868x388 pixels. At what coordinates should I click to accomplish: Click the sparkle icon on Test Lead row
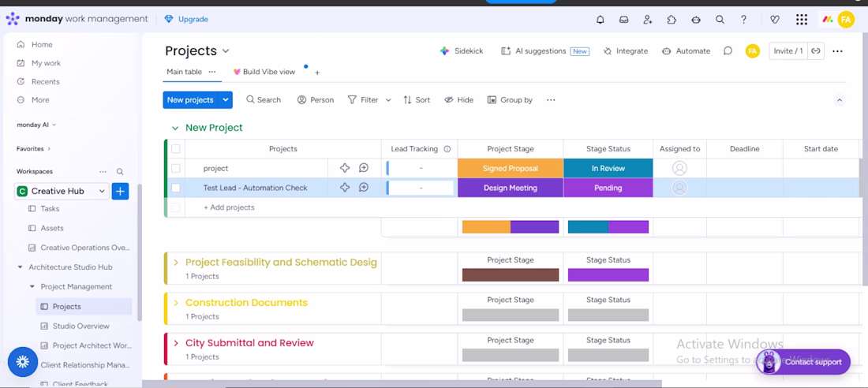(x=344, y=188)
